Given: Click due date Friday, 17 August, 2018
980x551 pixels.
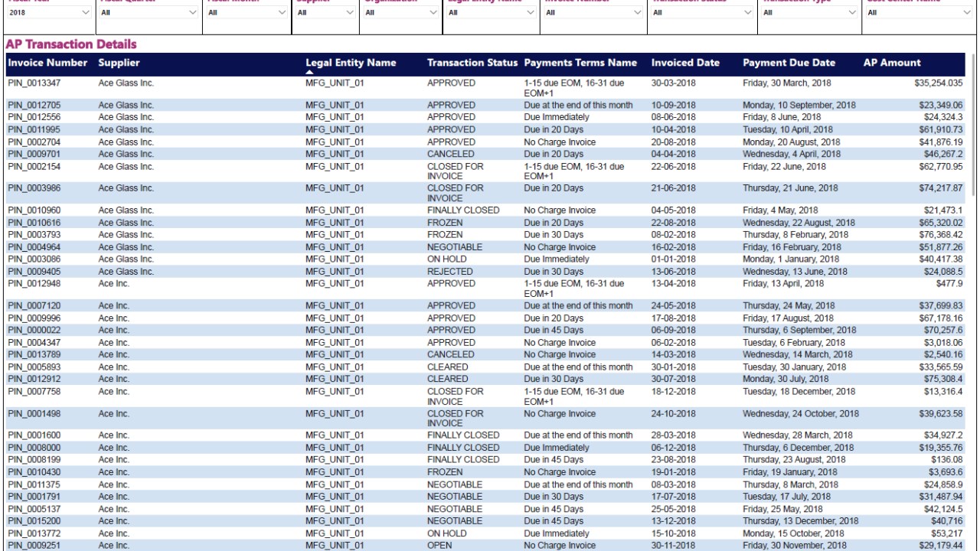Looking at the screenshot, I should (788, 318).
